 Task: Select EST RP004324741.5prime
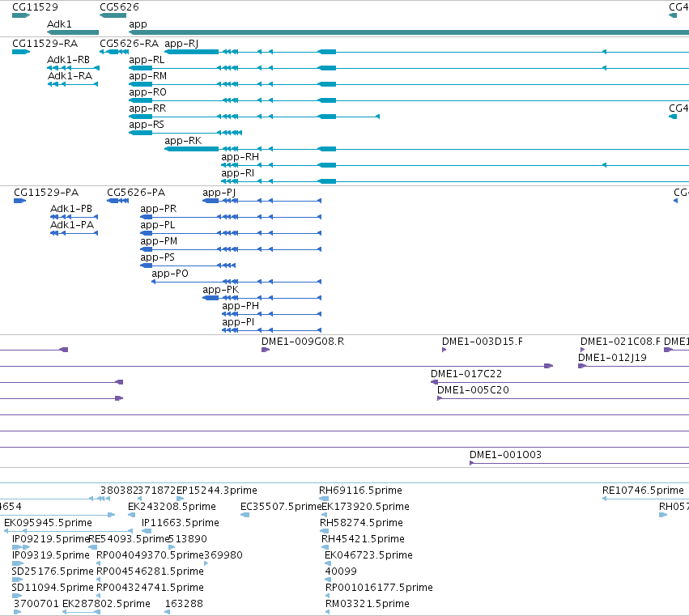coord(99,597)
